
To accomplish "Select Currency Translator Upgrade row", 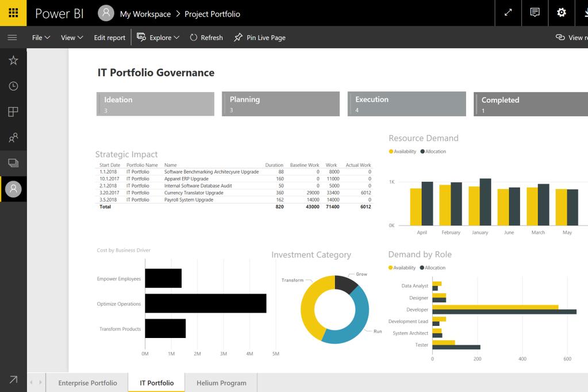I will [235, 193].
